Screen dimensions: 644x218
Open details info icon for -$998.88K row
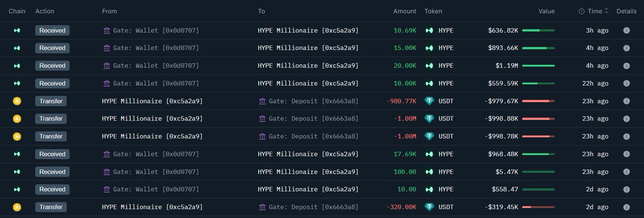[x=626, y=119]
